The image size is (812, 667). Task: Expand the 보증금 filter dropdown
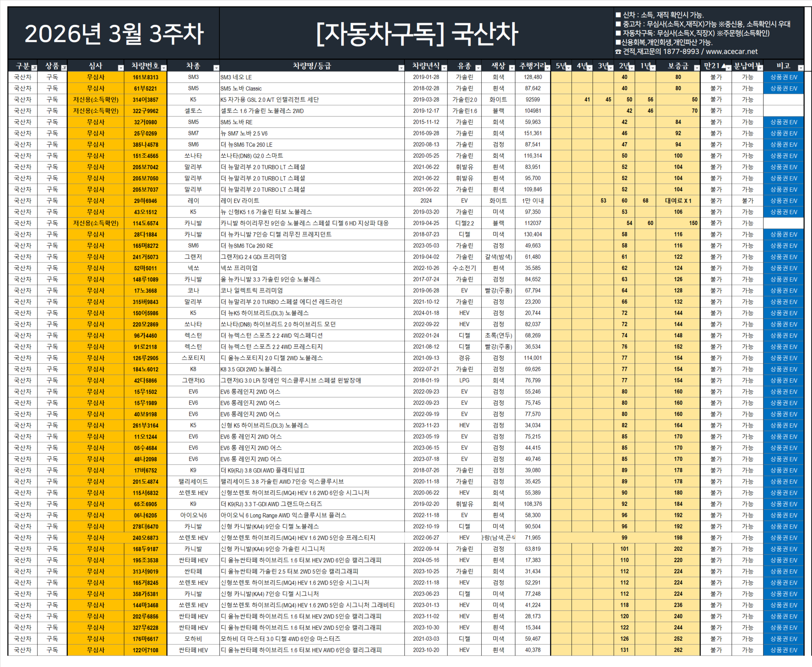tap(697, 68)
